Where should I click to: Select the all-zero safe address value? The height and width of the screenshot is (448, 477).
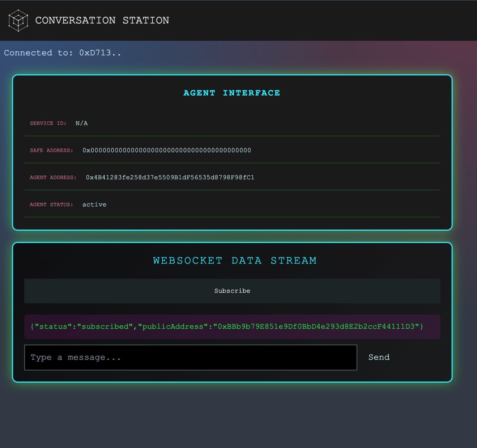[167, 150]
